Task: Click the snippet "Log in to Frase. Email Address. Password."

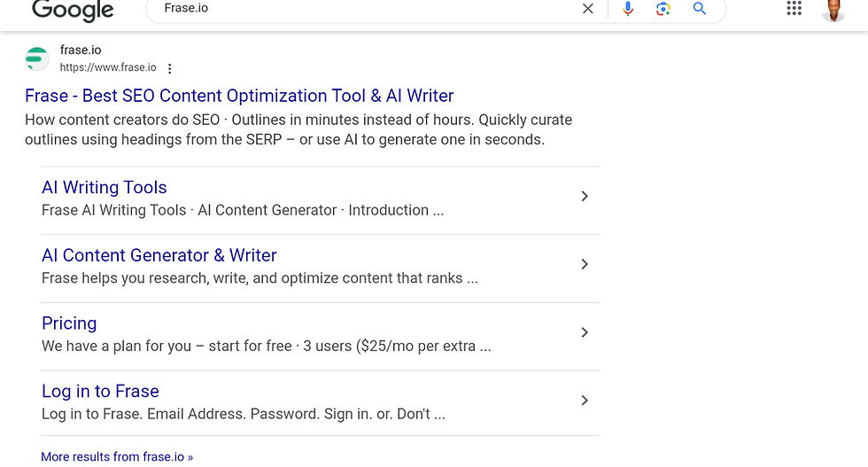Action: tap(243, 415)
